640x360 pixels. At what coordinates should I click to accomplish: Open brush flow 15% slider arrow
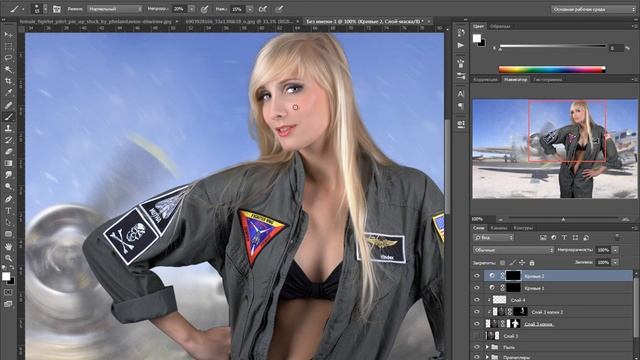249,9
